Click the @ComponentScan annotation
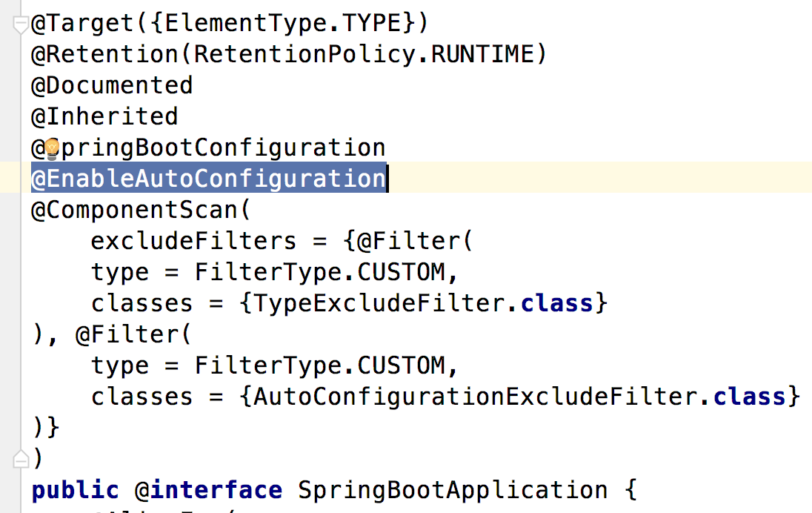The width and height of the screenshot is (812, 513). click(134, 211)
